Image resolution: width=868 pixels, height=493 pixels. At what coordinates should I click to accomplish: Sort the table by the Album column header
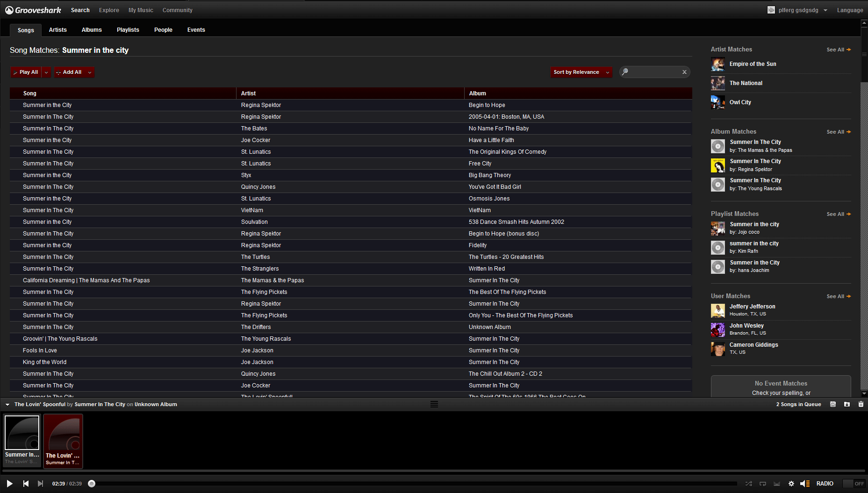[x=578, y=93]
